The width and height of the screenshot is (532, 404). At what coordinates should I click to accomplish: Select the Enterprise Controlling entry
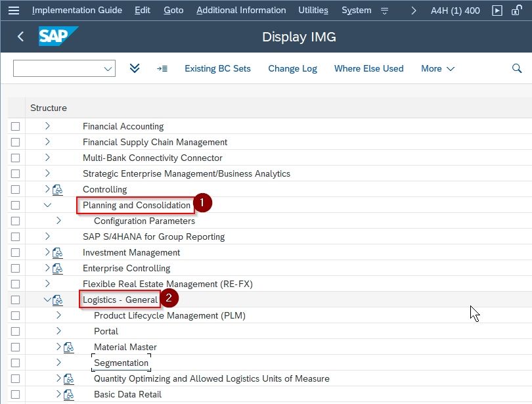126,268
